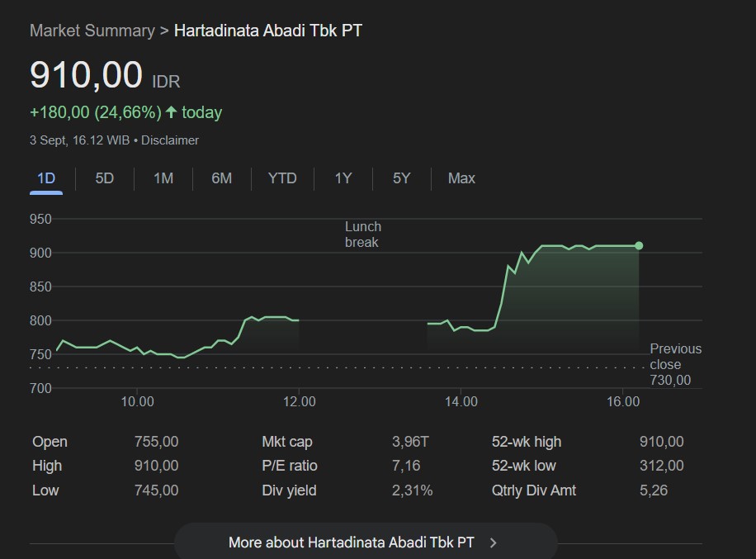
Task: Click the IDR currency label
Action: coord(167,82)
